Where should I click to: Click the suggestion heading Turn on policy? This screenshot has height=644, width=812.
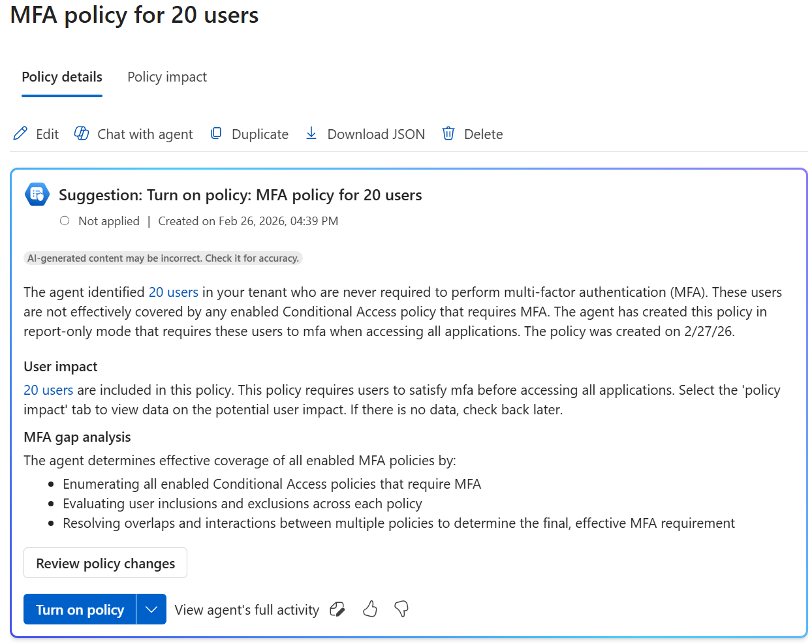[240, 195]
